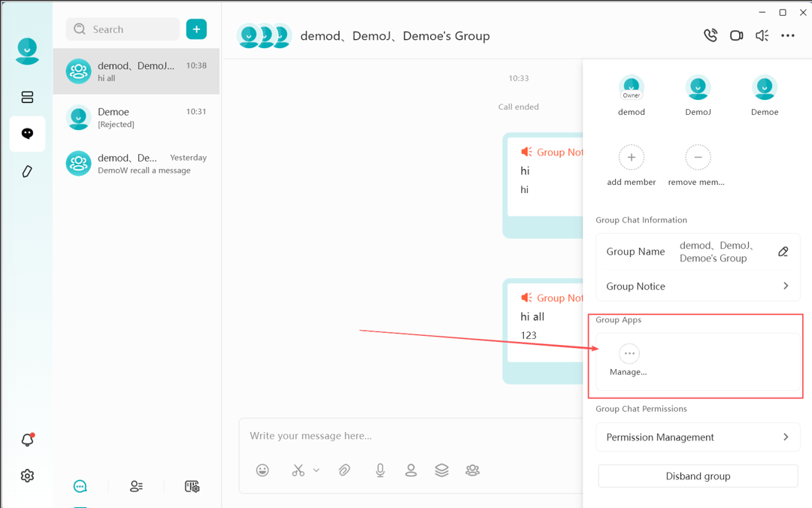Open own profile avatar in sidebar

[x=28, y=51]
